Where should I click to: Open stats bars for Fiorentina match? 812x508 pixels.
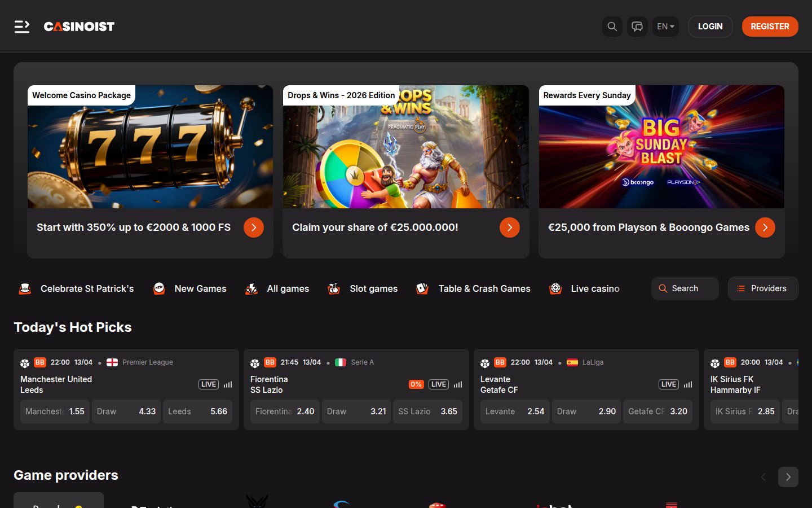[458, 384]
